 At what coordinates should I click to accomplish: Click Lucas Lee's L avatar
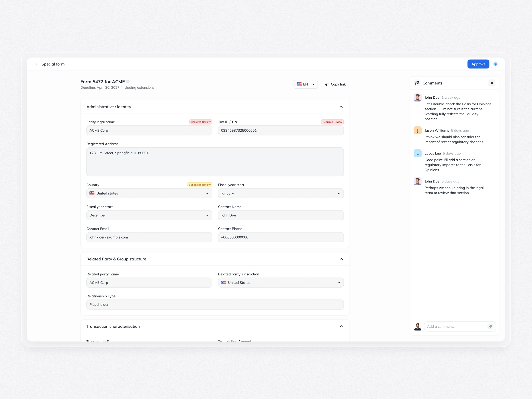[418, 153]
